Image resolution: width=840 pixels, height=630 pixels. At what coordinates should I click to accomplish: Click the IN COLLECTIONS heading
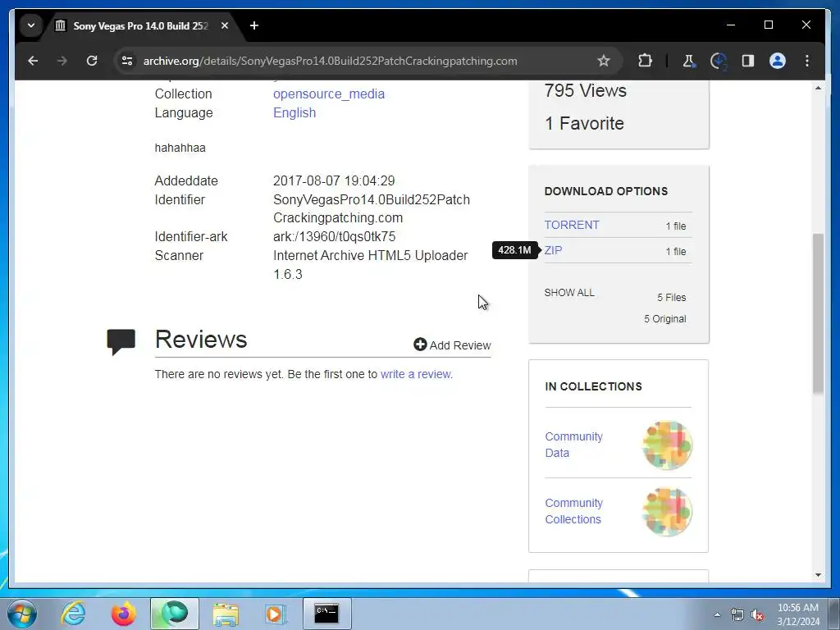click(x=593, y=386)
